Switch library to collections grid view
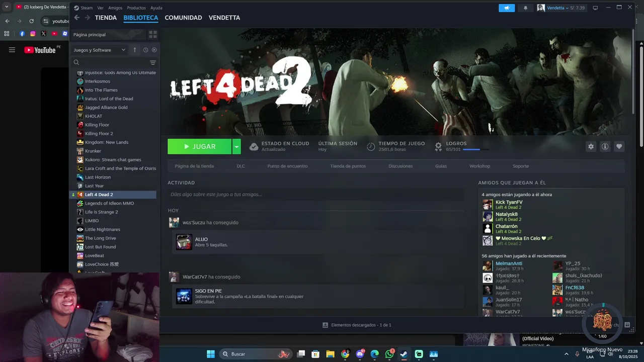Screen dimensions: 644x362 click(153, 35)
